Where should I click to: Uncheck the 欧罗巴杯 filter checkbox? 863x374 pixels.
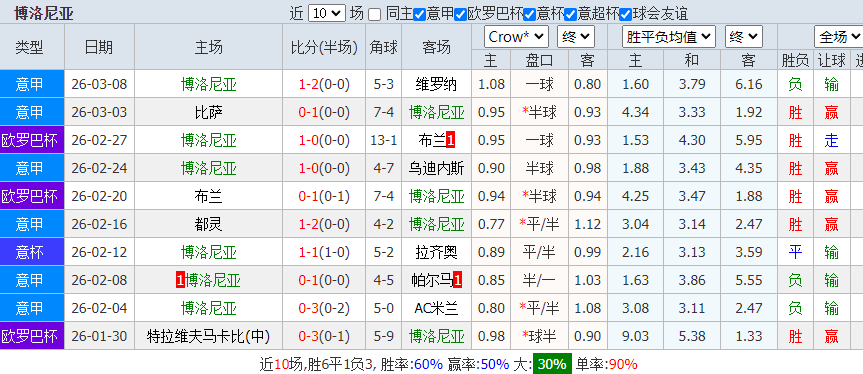[x=460, y=14]
